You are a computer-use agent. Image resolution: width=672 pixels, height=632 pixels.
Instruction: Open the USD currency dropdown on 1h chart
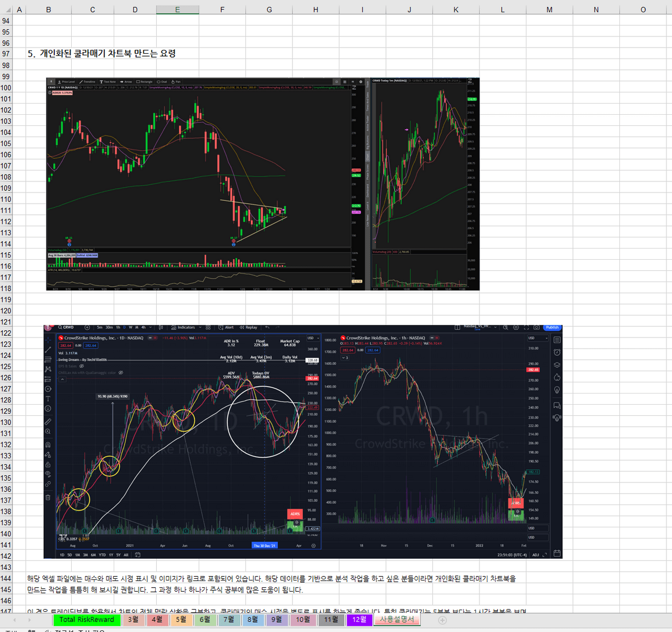(x=538, y=338)
